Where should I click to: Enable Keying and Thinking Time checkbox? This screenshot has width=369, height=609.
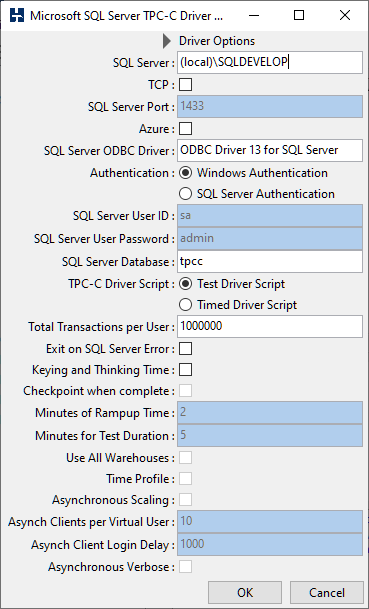click(x=185, y=370)
